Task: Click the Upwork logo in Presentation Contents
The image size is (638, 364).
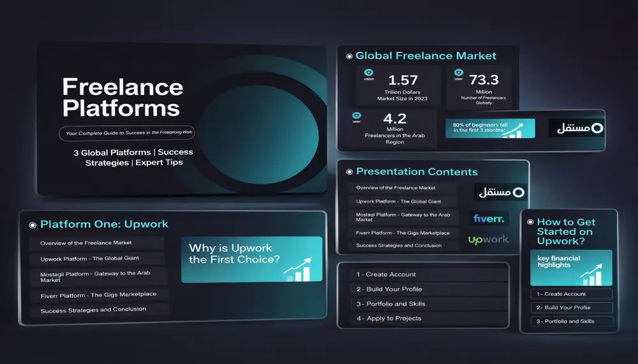Action: click(x=488, y=240)
